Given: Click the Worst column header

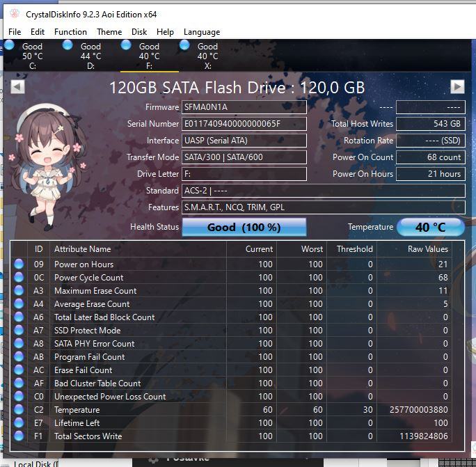Looking at the screenshot, I should 302,249.
